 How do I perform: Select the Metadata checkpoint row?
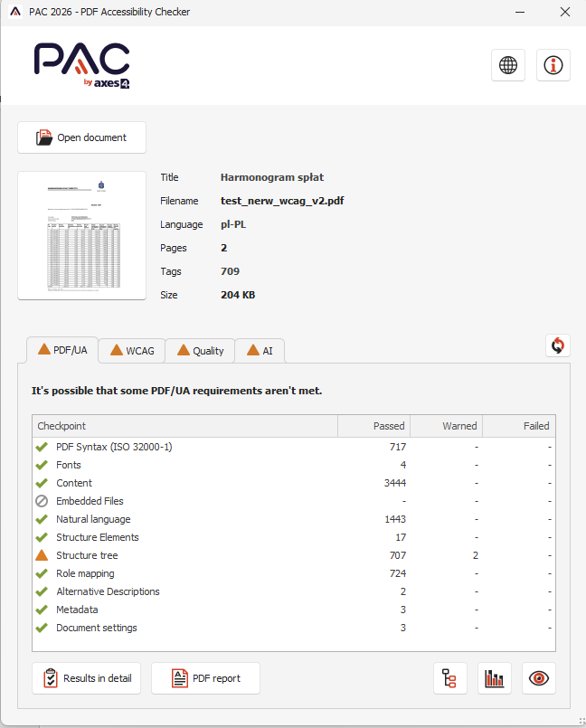pos(294,610)
